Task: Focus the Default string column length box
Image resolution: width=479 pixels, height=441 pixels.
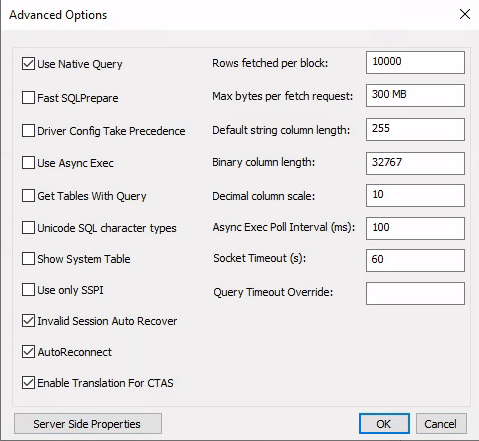Action: 415,129
